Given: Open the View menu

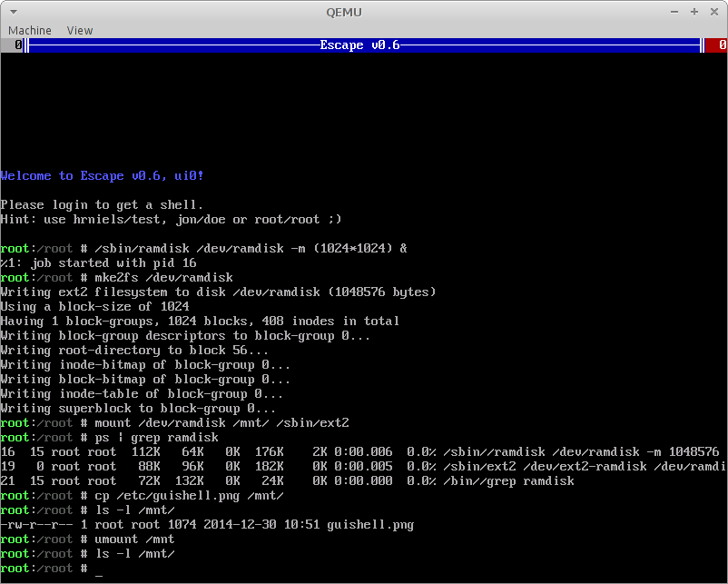Looking at the screenshot, I should click(x=79, y=31).
